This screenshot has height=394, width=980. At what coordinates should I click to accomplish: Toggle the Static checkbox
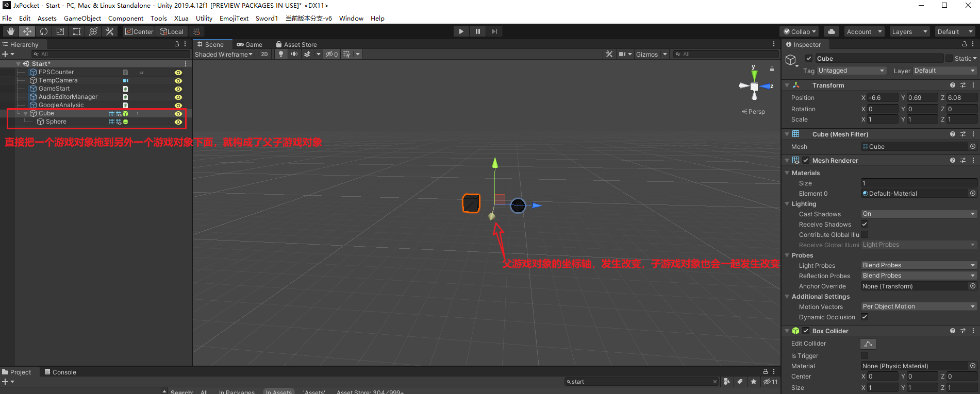949,59
